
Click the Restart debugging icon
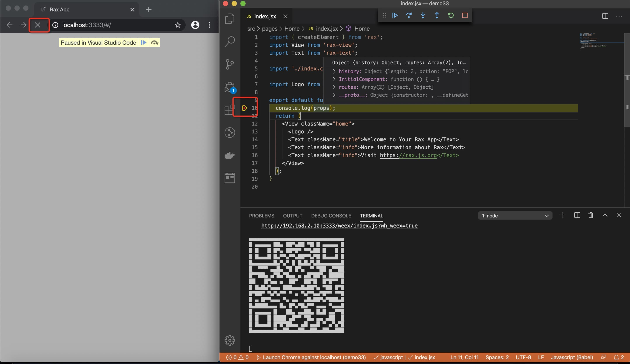click(x=451, y=16)
